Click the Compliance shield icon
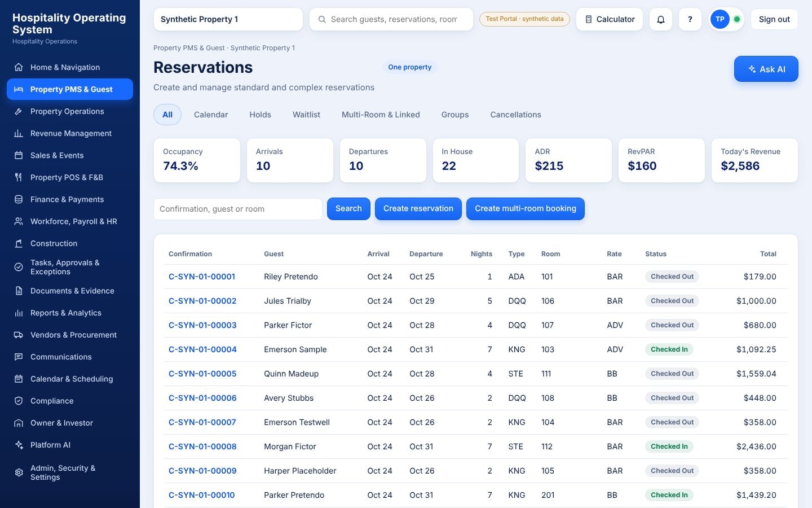The height and width of the screenshot is (508, 812). pos(19,401)
